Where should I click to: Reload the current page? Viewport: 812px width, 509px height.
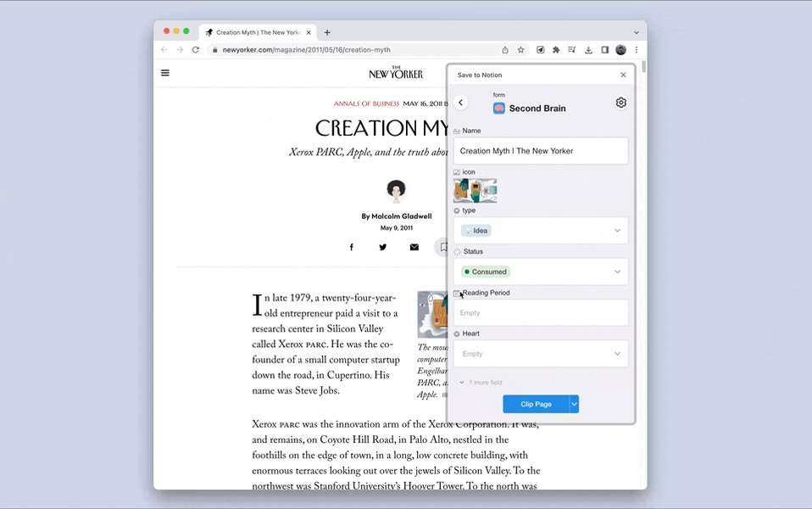(x=195, y=50)
